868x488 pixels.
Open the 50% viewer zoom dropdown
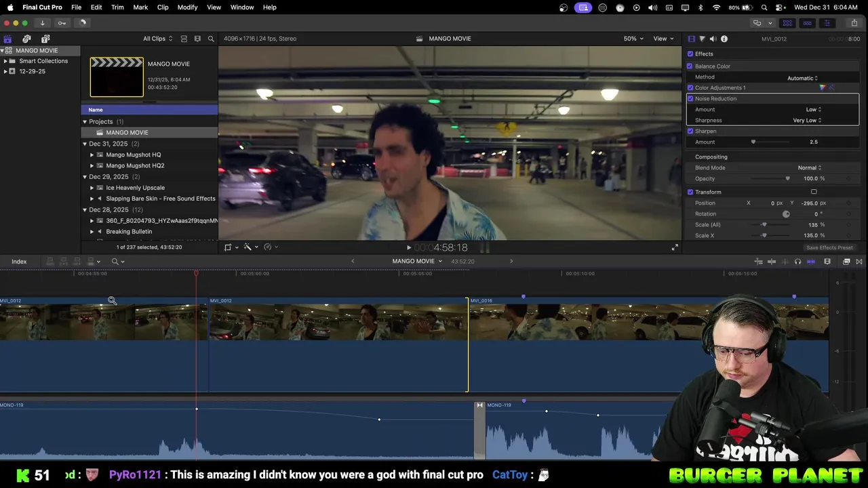[633, 39]
